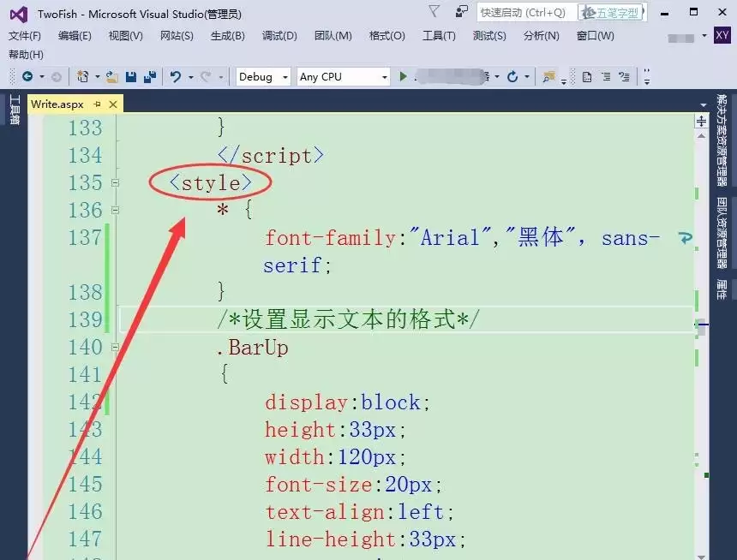737x560 pixels.
Task: Open the 调试(D) debug menu
Action: 279,36
